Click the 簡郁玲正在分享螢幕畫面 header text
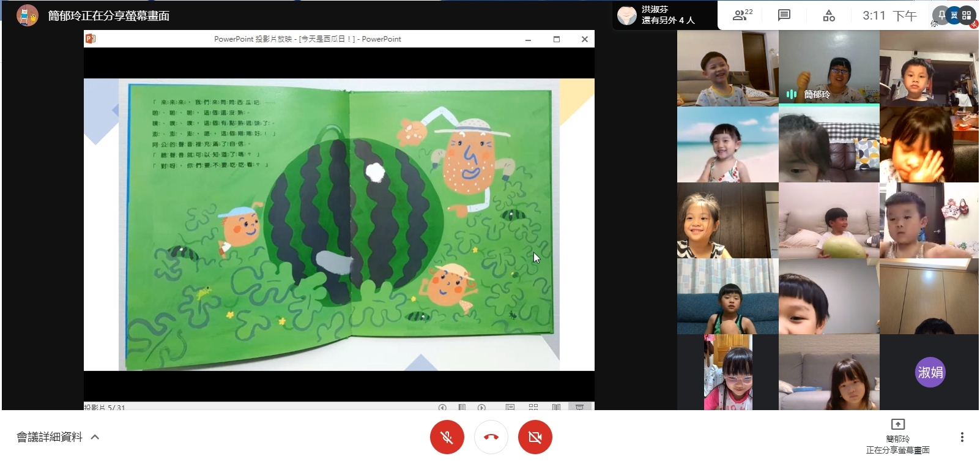The width and height of the screenshot is (980, 464). pos(109,16)
